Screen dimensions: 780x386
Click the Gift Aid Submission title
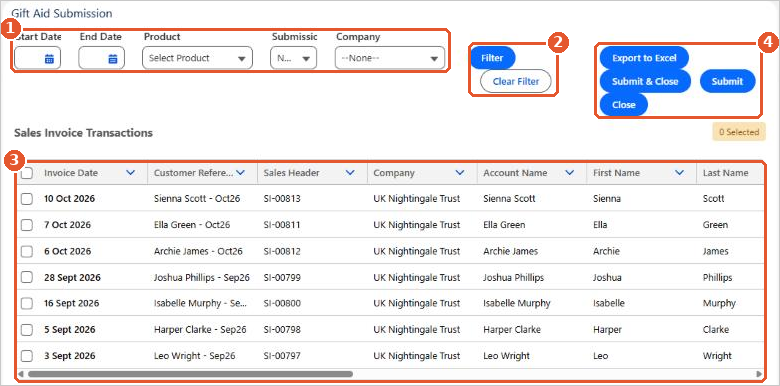coord(62,13)
